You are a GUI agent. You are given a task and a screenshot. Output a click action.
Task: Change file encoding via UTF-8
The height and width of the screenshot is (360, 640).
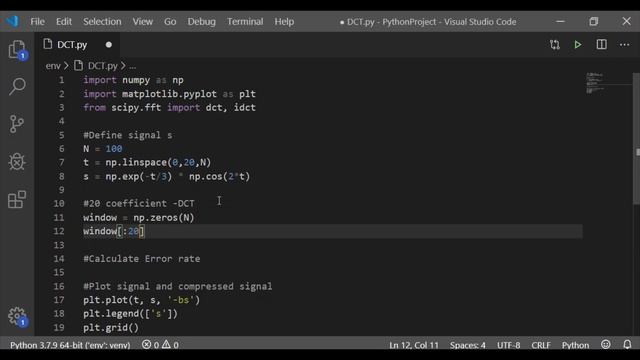point(509,345)
